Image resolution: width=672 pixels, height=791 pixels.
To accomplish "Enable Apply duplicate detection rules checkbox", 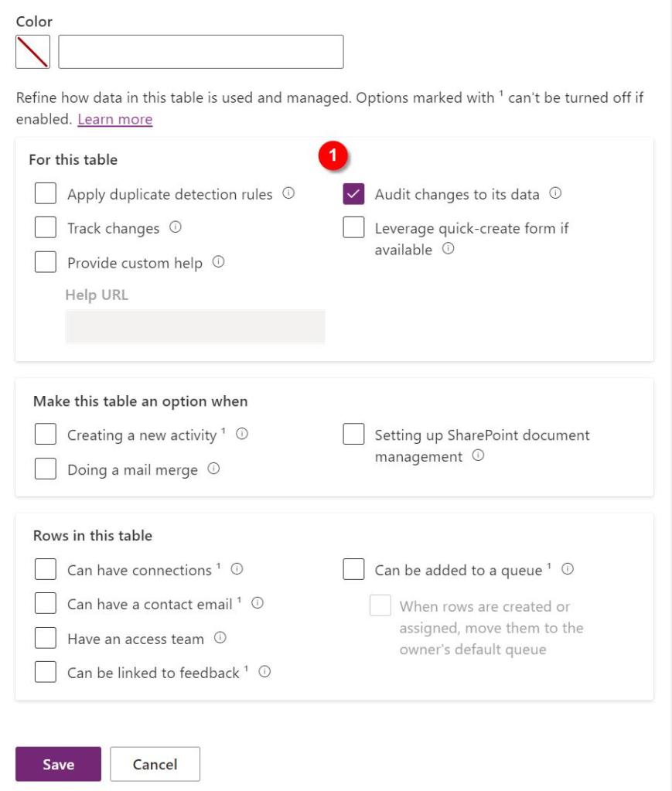I will (x=46, y=194).
